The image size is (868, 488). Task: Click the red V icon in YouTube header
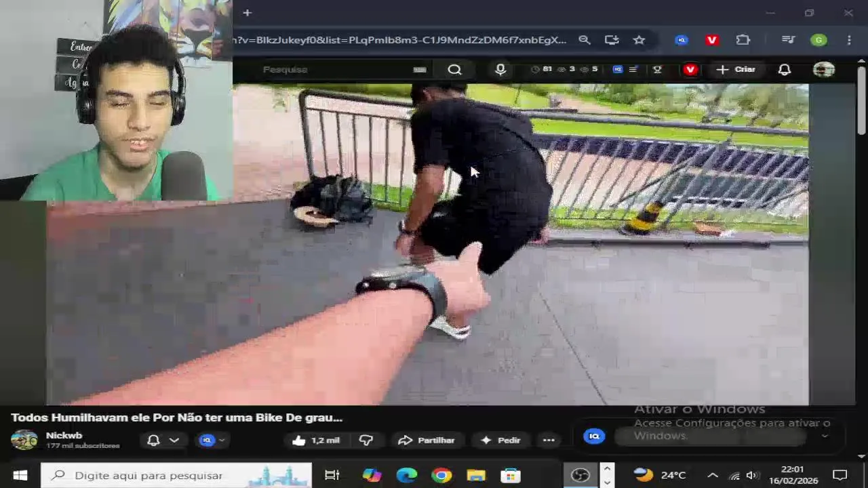690,69
